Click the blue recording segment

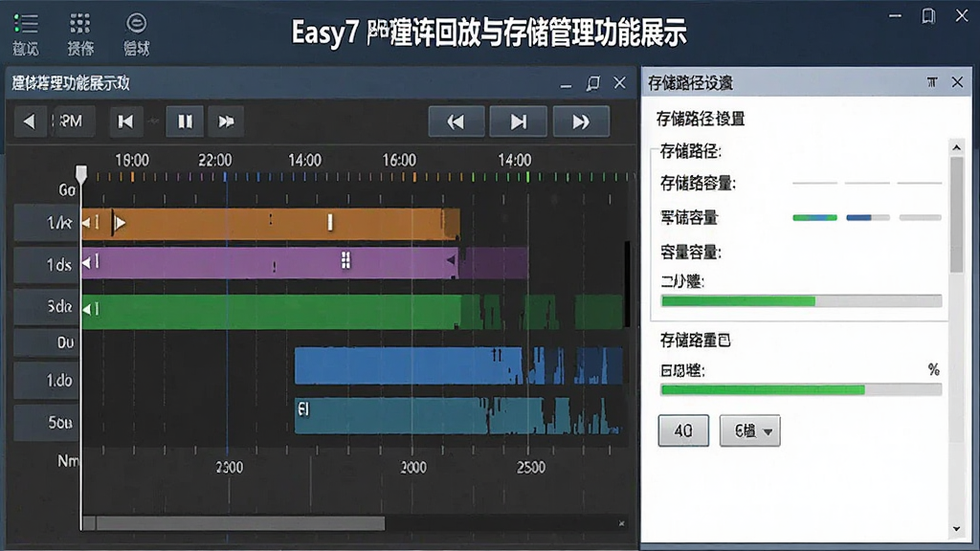[408, 365]
